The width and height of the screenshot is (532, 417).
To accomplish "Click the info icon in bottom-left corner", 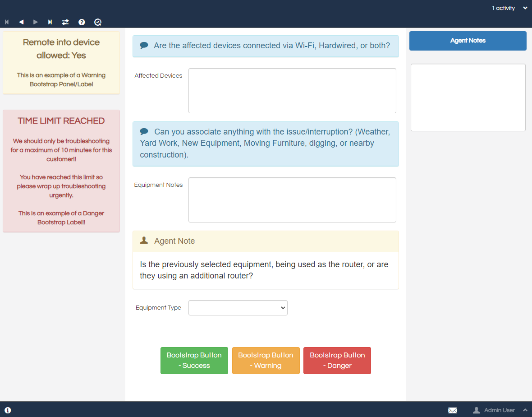I will [8, 410].
